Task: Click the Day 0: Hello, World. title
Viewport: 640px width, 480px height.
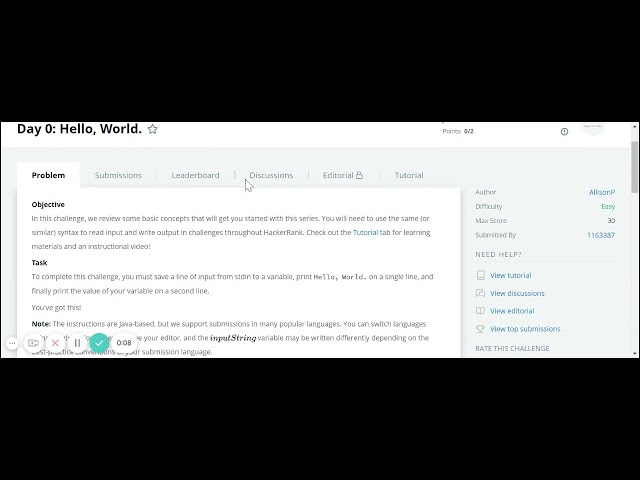Action: pyautogui.click(x=79, y=129)
